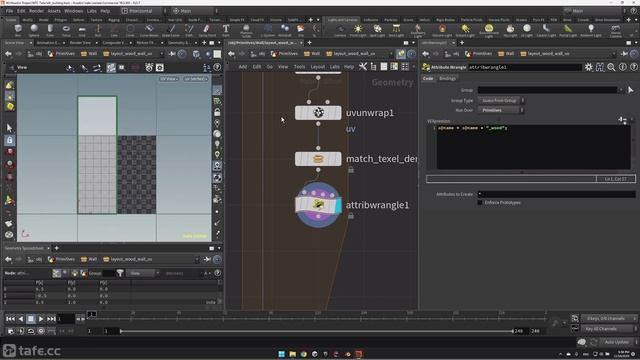Viewport: 640px width, 360px height.
Task: Select the Camera shelf tool
Action: tap(340, 30)
